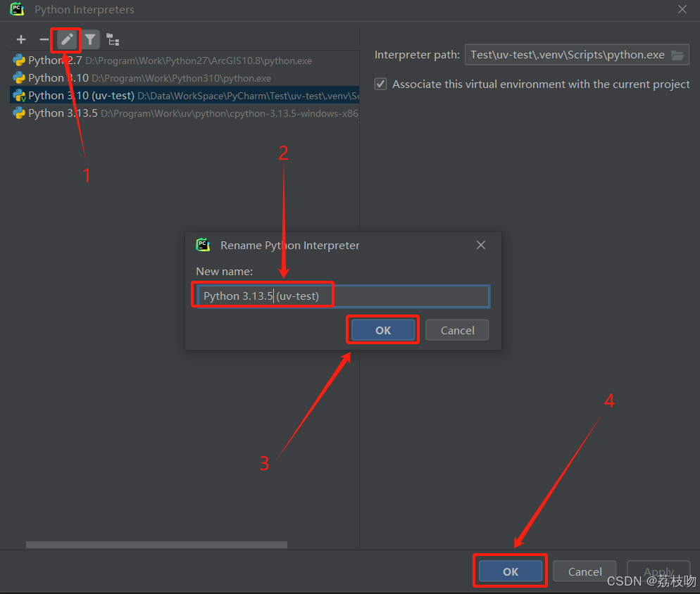Click the show interpreter paths tree icon
Image resolution: width=700 pixels, height=594 pixels.
pos(113,39)
